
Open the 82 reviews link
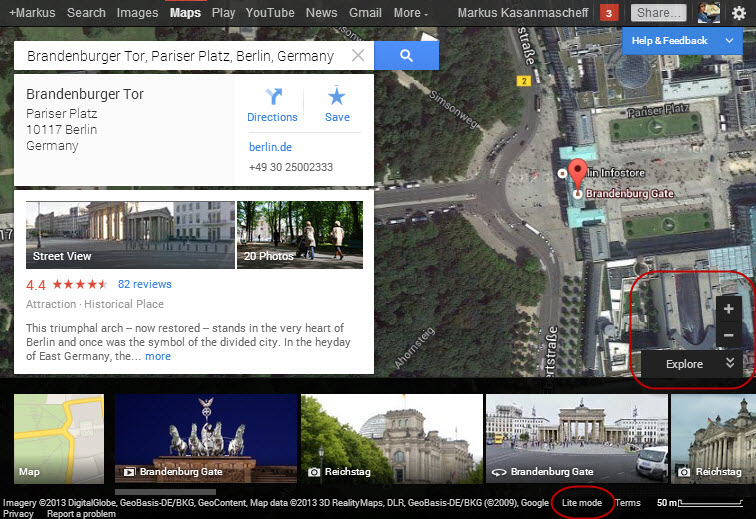point(145,284)
